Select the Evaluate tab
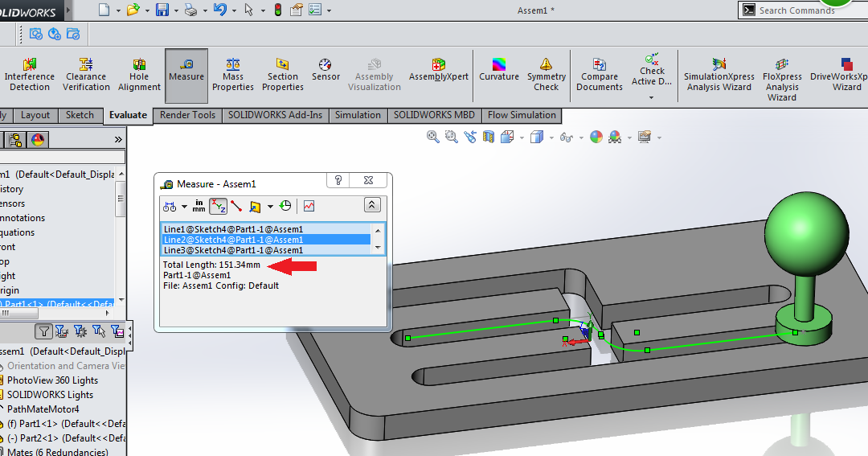Screen dimensions: 868x456 coord(128,115)
